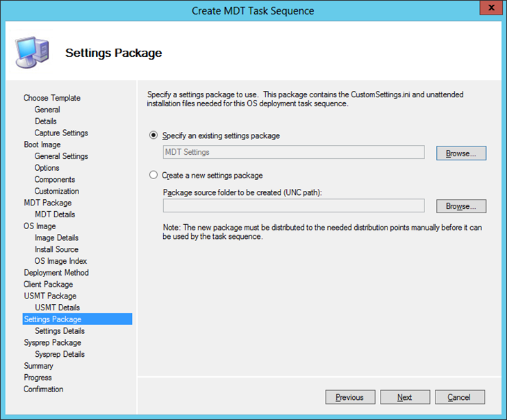Select Capture Settings in the sidebar
Image resolution: width=507 pixels, height=420 pixels.
click(x=61, y=133)
